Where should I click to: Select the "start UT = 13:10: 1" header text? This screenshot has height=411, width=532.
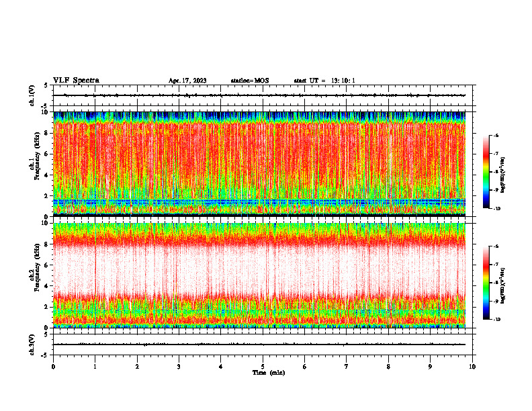tap(324, 81)
